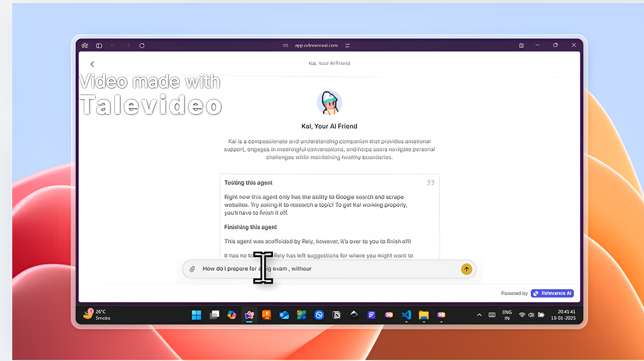
Task: Navigate forward with the browser forward arrow
Action: [128, 46]
